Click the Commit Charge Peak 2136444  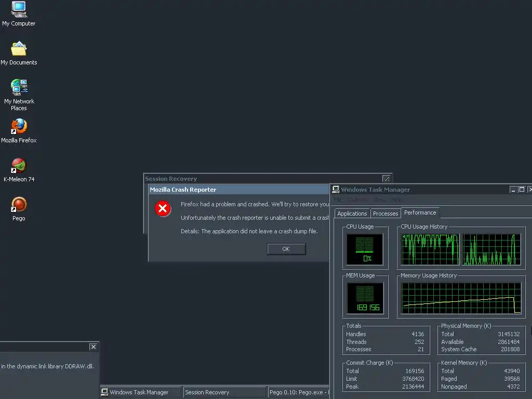413,387
